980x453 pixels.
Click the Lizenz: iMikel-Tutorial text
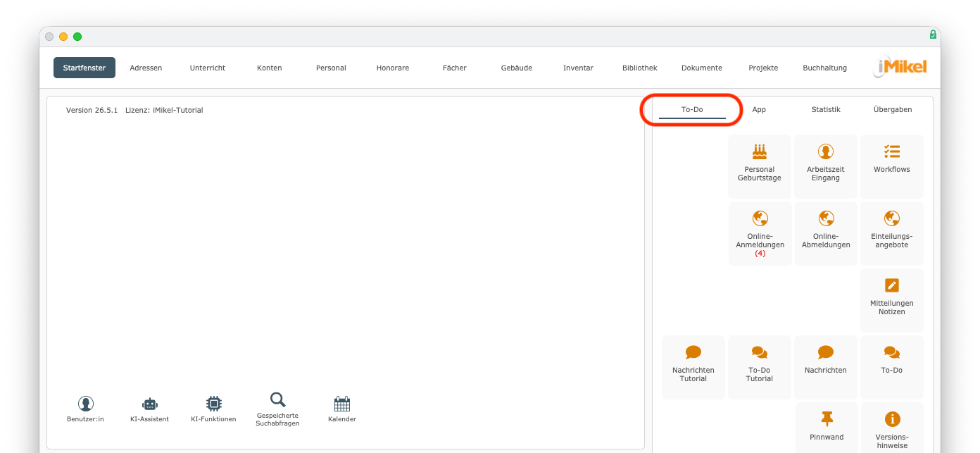164,110
